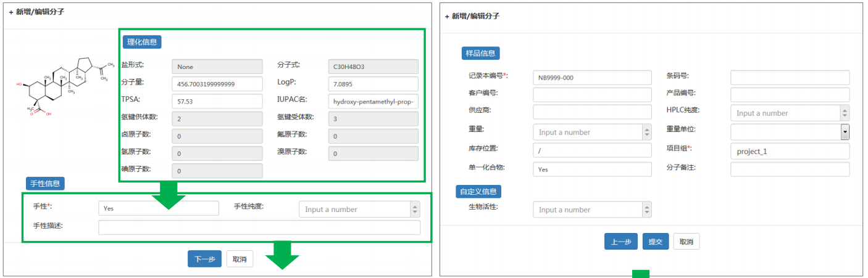Click the 分子量 value field

(217, 84)
